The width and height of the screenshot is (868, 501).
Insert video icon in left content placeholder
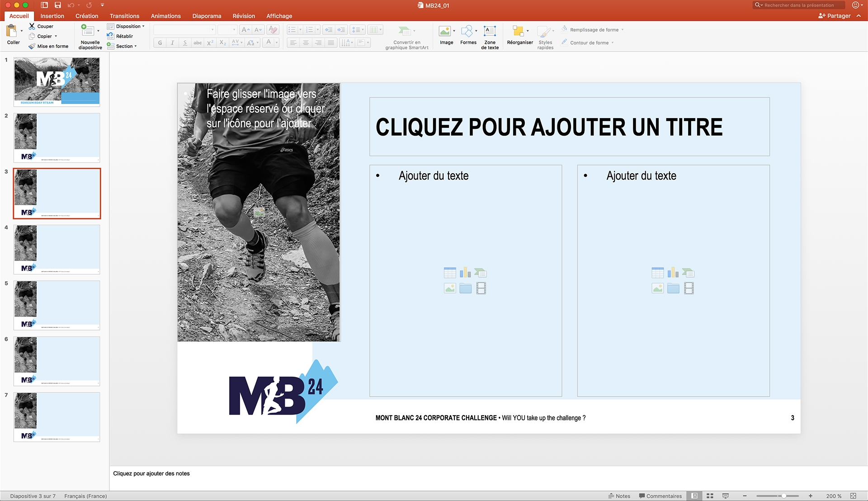[481, 288]
